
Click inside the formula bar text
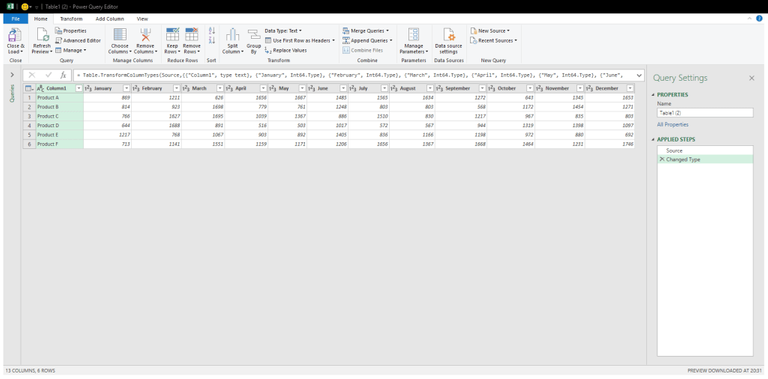tap(353, 75)
